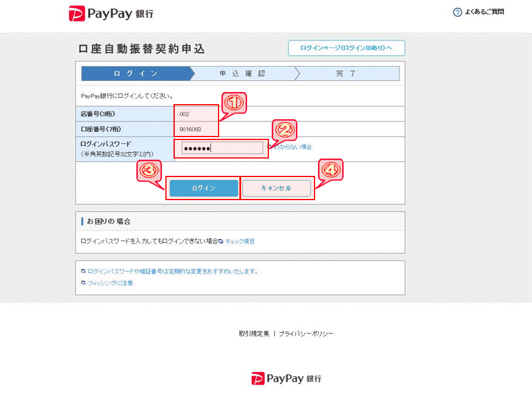Select the ログイン step in progress bar
The height and width of the screenshot is (398, 532).
click(x=136, y=73)
